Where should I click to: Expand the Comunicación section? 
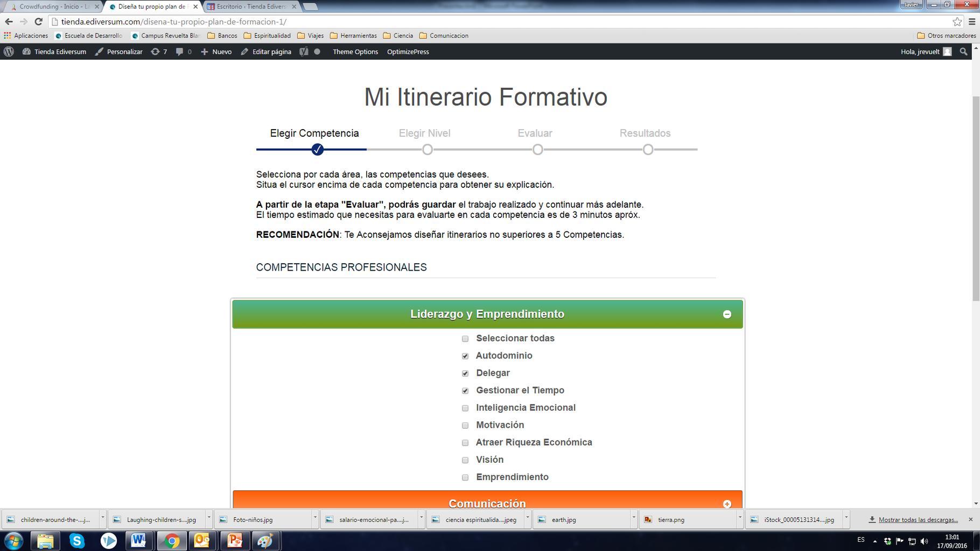[x=726, y=504]
